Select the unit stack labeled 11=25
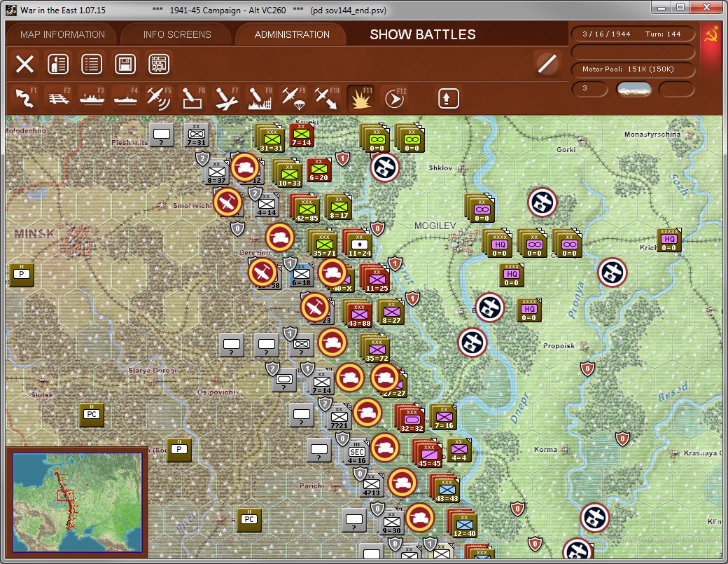This screenshot has height=564, width=728. (377, 278)
